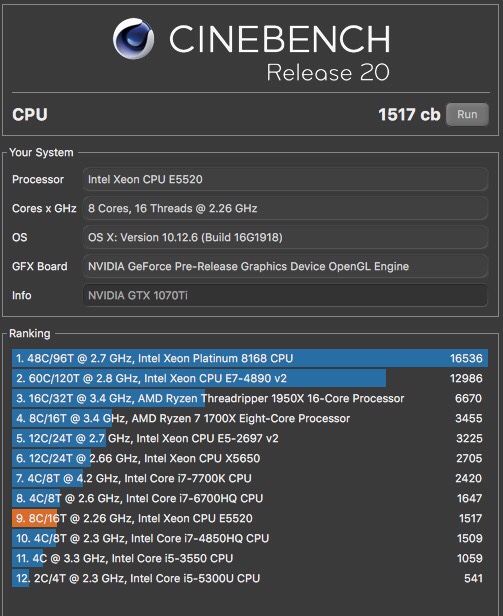503x616 pixels.
Task: Select the Xeon E7-4890 v2 ranking row
Action: point(250,378)
